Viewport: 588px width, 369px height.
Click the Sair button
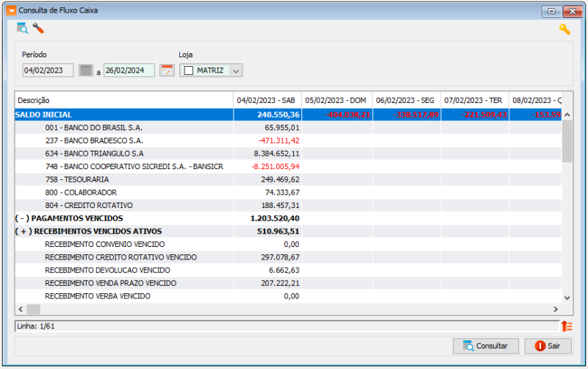(548, 345)
